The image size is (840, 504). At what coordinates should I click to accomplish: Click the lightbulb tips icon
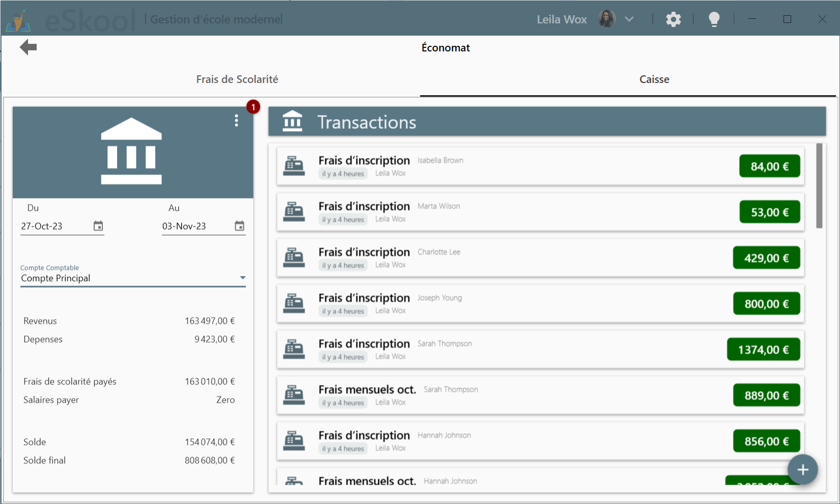click(714, 20)
